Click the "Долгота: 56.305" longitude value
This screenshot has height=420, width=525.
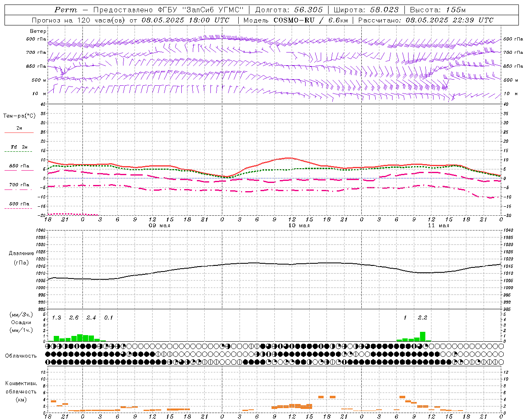tap(289, 10)
